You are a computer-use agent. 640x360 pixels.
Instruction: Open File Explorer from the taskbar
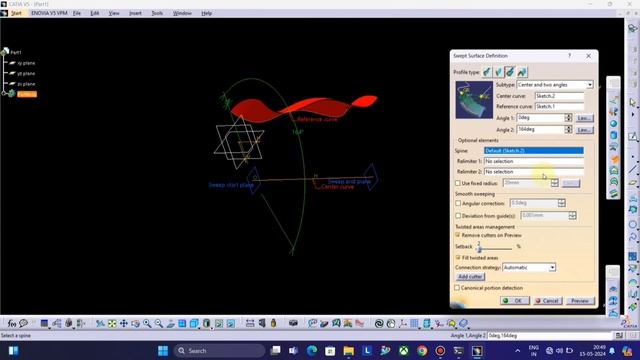(x=349, y=351)
